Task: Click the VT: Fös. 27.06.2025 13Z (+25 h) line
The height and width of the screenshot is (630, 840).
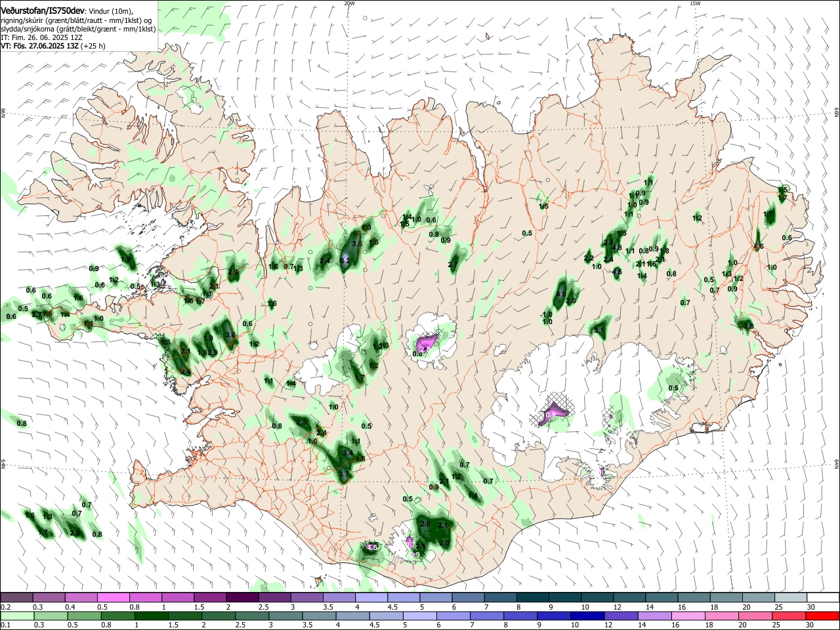Action: pos(53,47)
